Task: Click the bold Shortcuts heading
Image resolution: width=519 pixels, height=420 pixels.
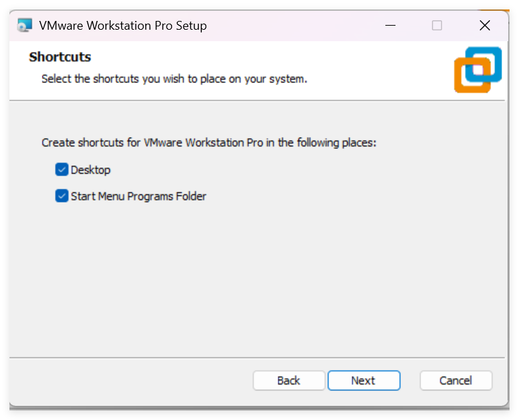Action: point(60,57)
